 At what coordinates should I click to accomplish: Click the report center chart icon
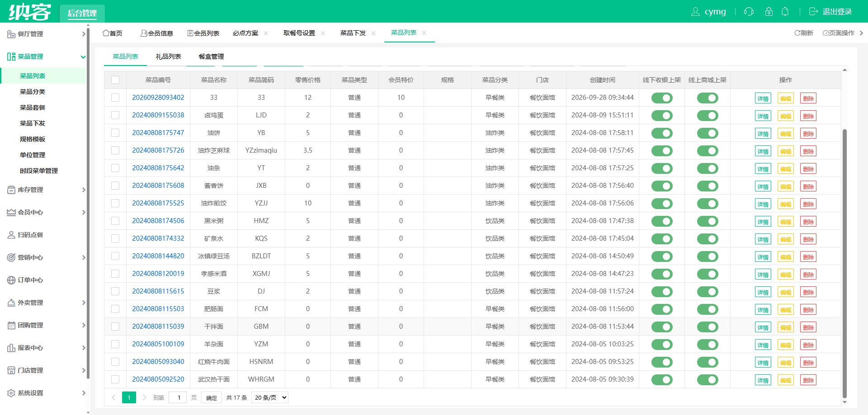coord(11,348)
